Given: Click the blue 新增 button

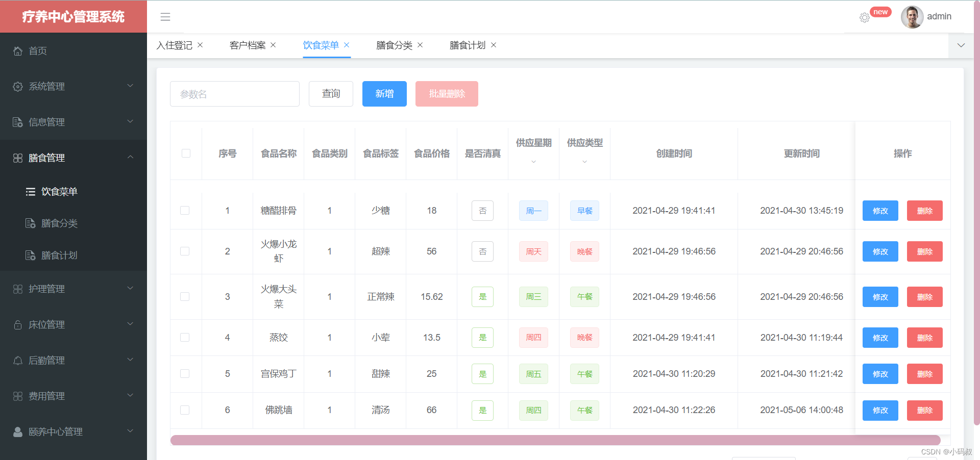Looking at the screenshot, I should click(384, 94).
